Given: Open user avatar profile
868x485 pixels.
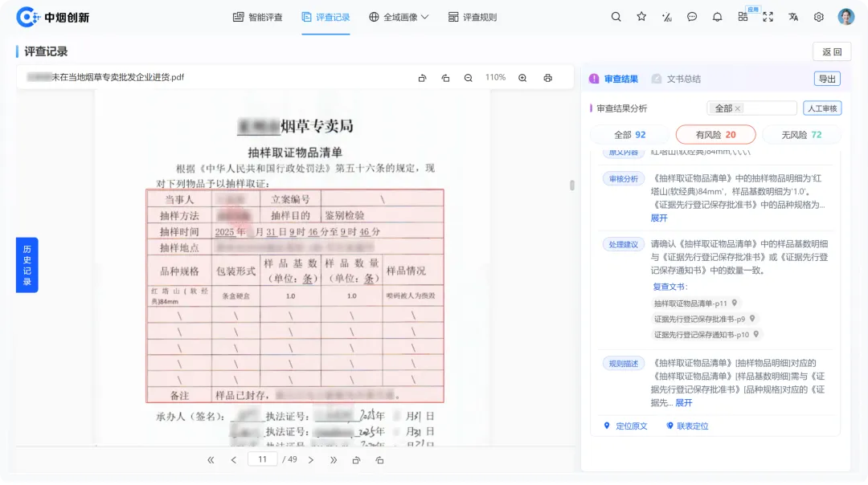Looking at the screenshot, I should coord(845,17).
